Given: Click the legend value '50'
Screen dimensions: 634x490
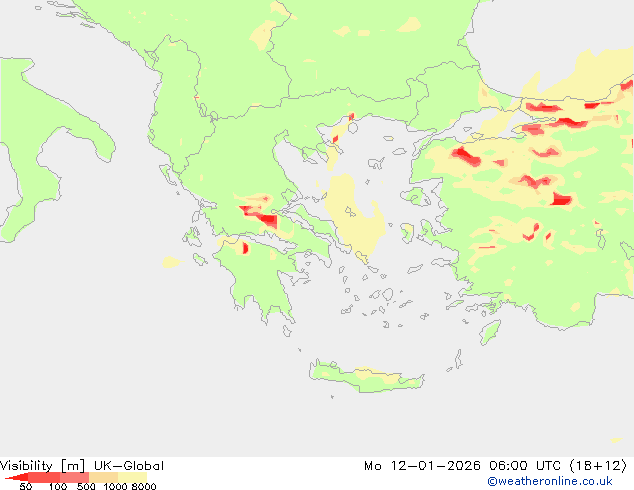Looking at the screenshot, I should 26,486.
